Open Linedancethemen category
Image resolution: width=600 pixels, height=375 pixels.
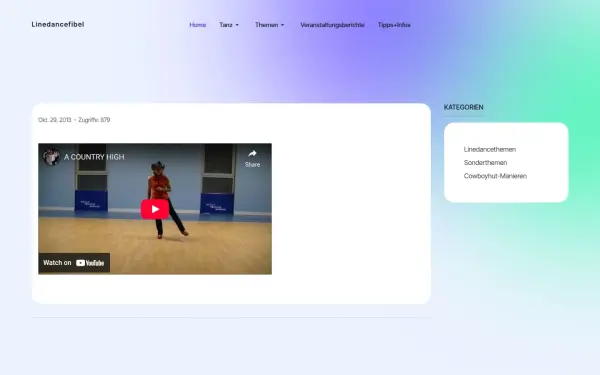tap(490, 149)
